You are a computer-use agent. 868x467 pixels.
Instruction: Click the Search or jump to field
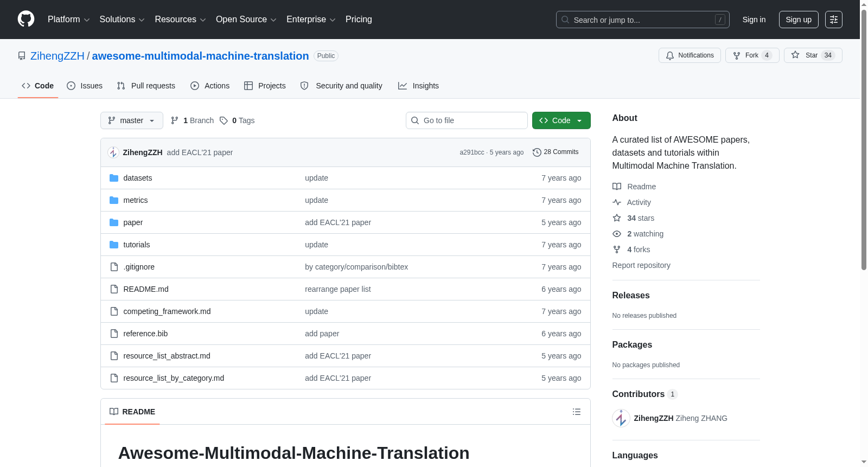click(x=643, y=20)
